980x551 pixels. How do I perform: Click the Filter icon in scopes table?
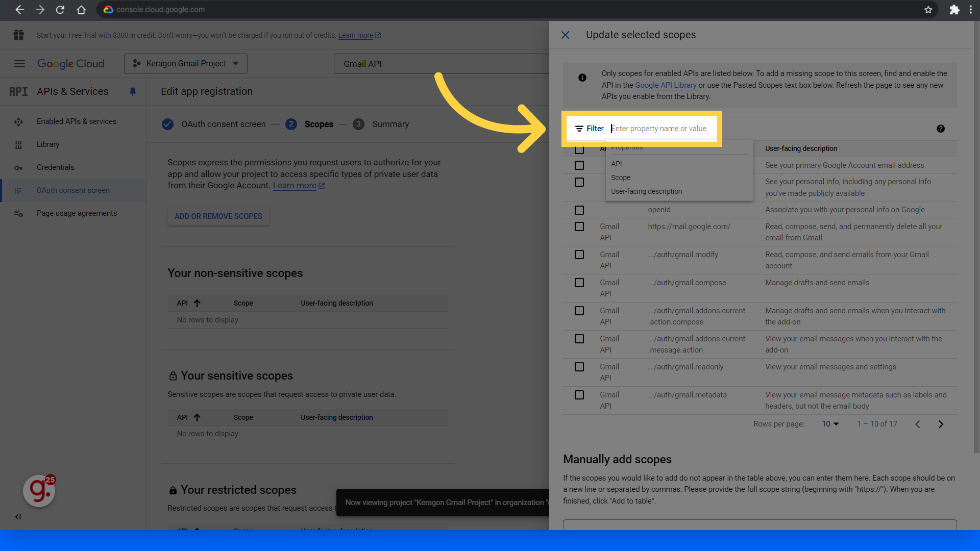pyautogui.click(x=579, y=129)
